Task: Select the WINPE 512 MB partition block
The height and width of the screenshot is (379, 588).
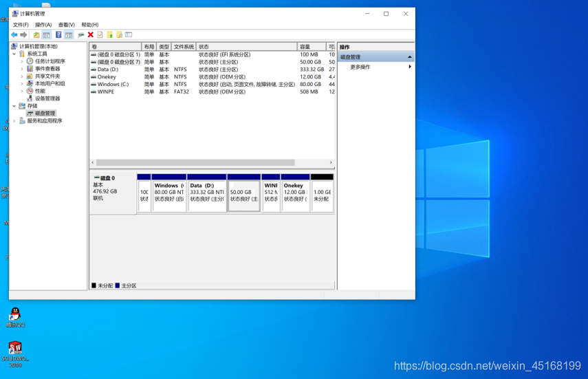Action: (271, 193)
